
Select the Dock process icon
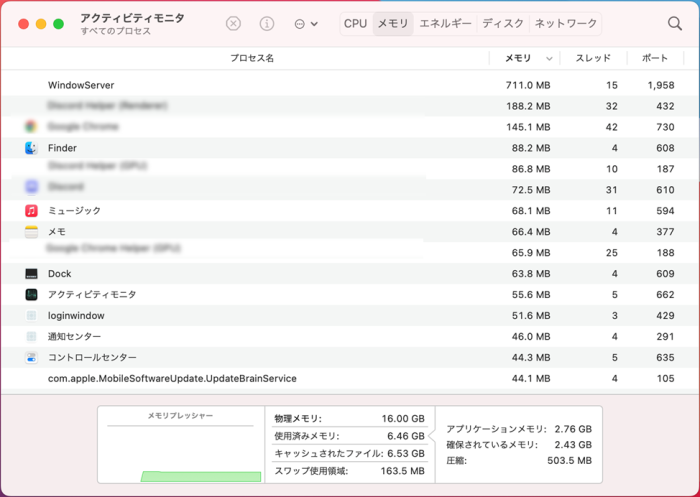(31, 274)
